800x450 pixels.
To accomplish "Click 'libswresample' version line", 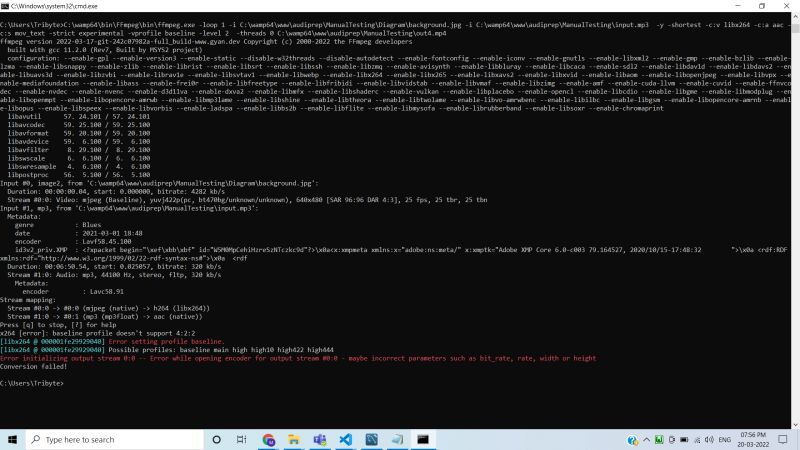I will 79,166.
